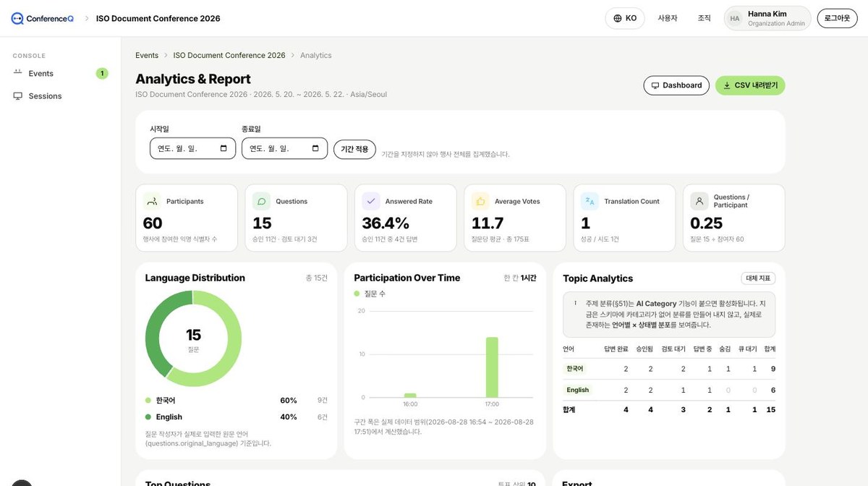
Task: Click the Translation Count card icon
Action: click(590, 201)
